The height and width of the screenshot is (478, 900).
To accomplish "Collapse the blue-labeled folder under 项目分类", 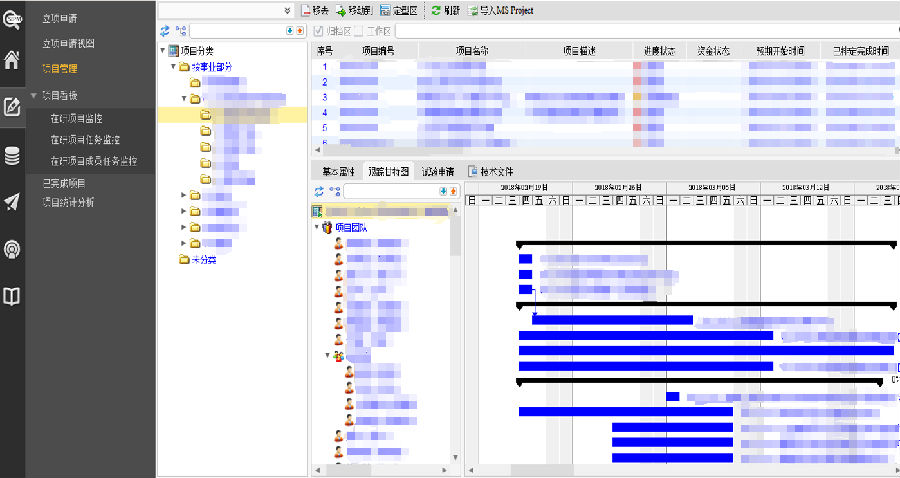I will [173, 67].
